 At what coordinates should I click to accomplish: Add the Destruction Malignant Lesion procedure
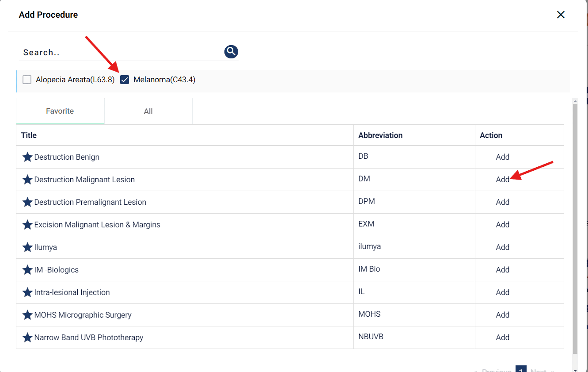coord(502,180)
